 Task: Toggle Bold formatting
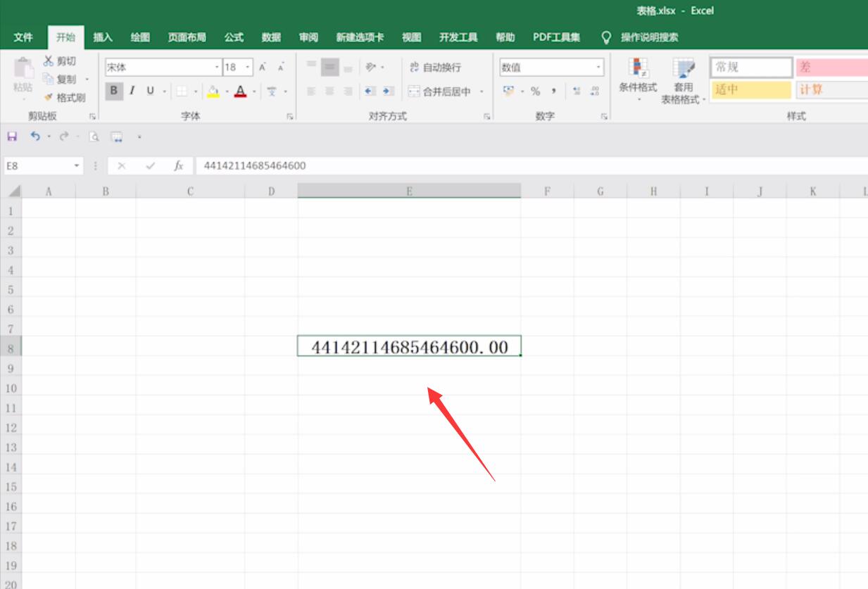[x=113, y=91]
